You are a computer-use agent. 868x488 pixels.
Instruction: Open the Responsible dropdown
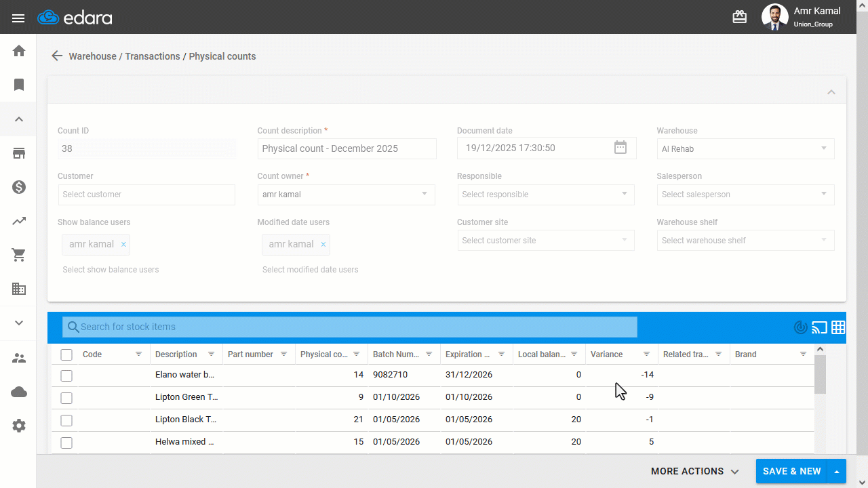(x=546, y=195)
